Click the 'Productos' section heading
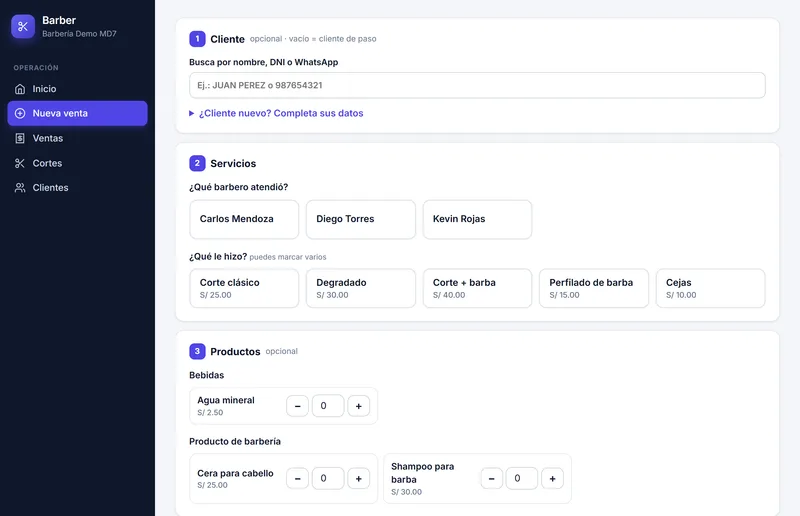800x516 pixels. tap(235, 352)
